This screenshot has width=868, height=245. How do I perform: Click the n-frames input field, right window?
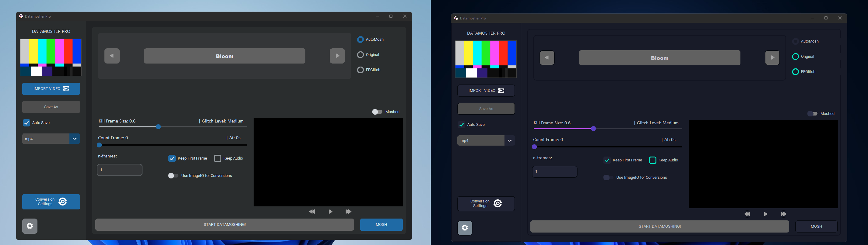point(555,172)
